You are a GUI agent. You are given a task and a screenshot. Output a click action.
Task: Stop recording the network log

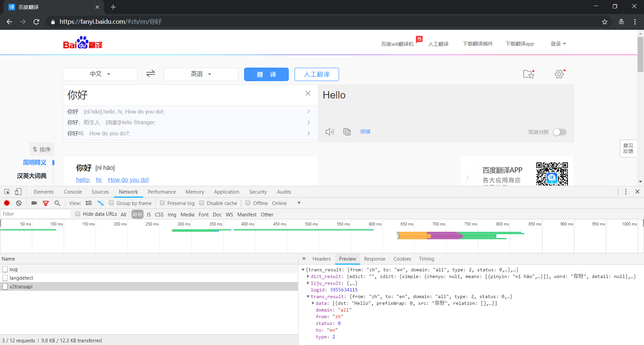click(7, 203)
